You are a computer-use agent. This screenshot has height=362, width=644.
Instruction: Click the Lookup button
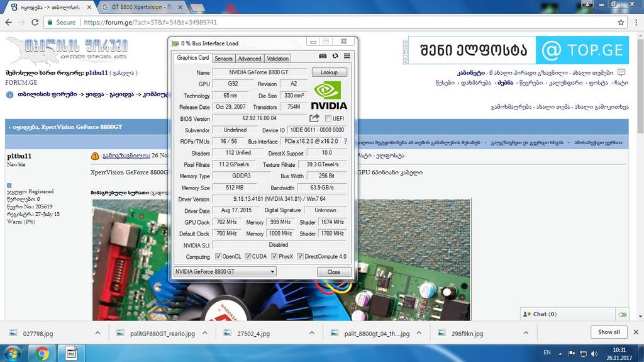[x=329, y=72]
